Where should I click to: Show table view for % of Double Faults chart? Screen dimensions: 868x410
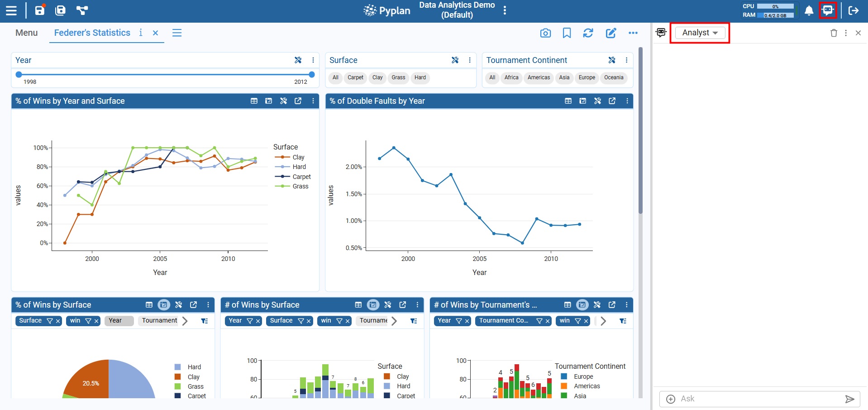568,101
